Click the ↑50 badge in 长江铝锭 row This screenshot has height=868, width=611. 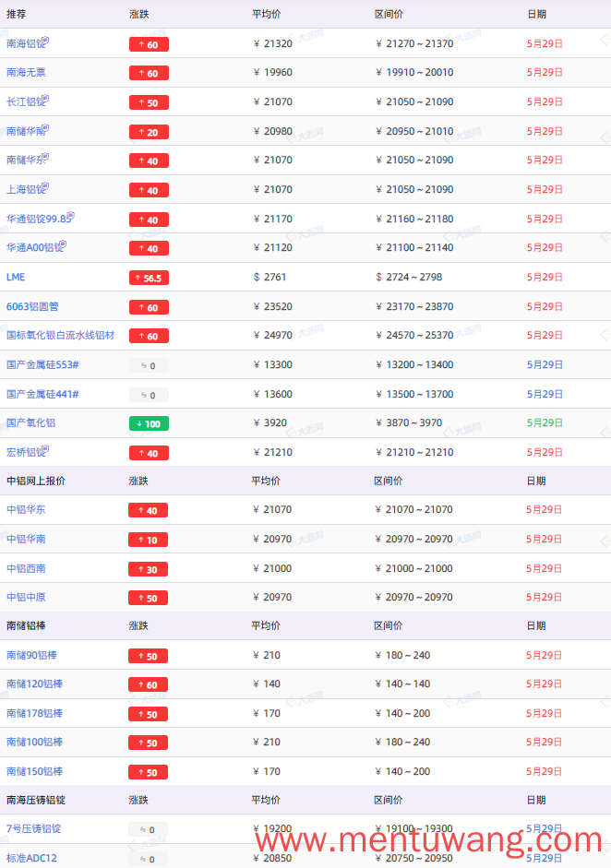point(149,102)
